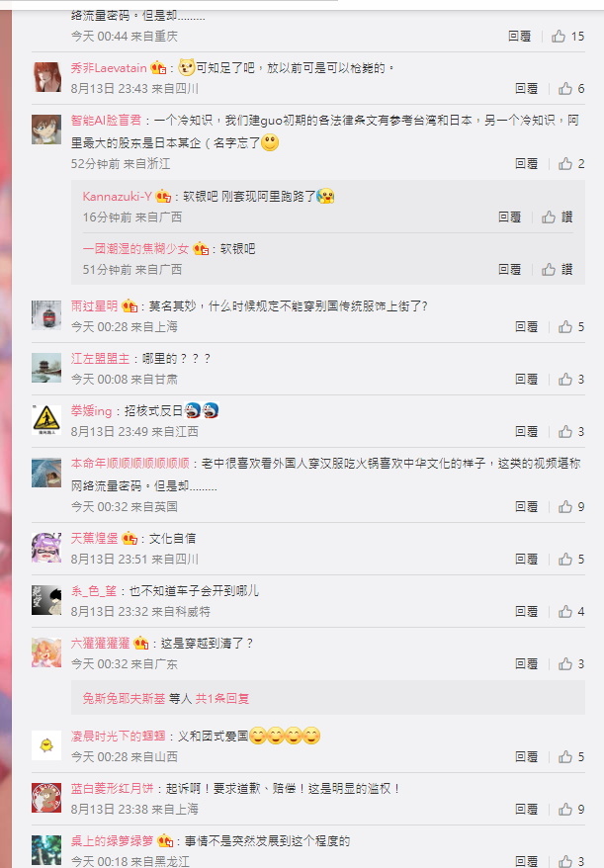Image resolution: width=604 pixels, height=868 pixels.
Task: Reply to 天蕉煌堡's 文化自信 comment
Action: (526, 560)
